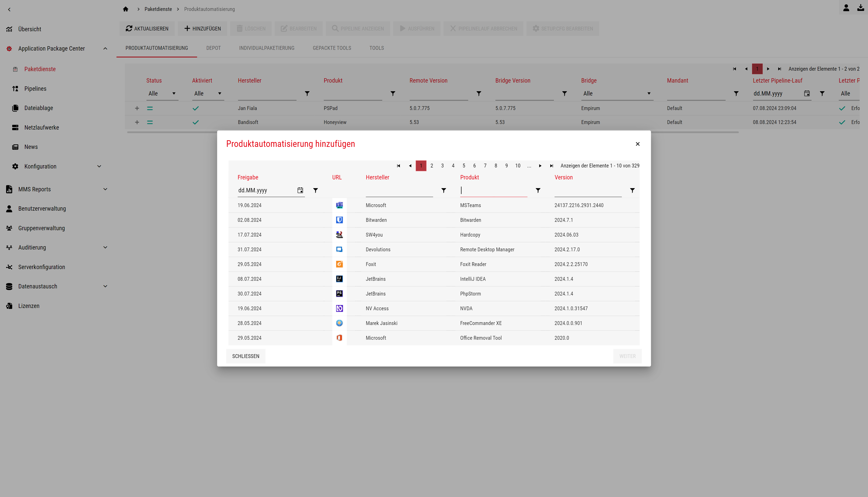
Task: Open the PhpStorm URL icon
Action: pos(339,293)
